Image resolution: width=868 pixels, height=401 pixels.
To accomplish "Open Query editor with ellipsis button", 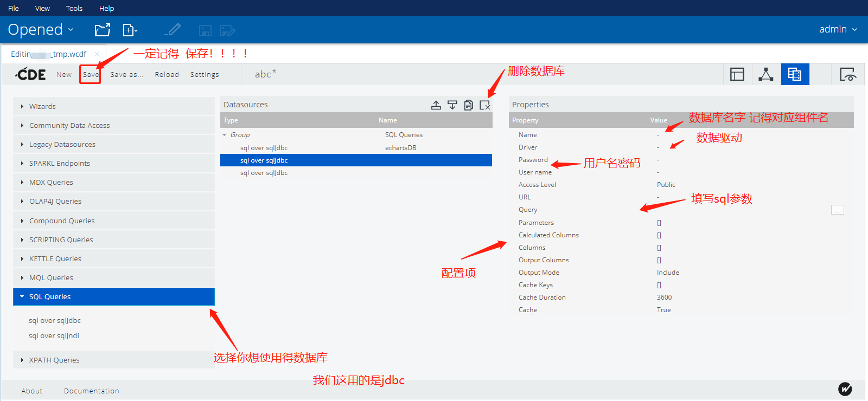I will click(838, 210).
